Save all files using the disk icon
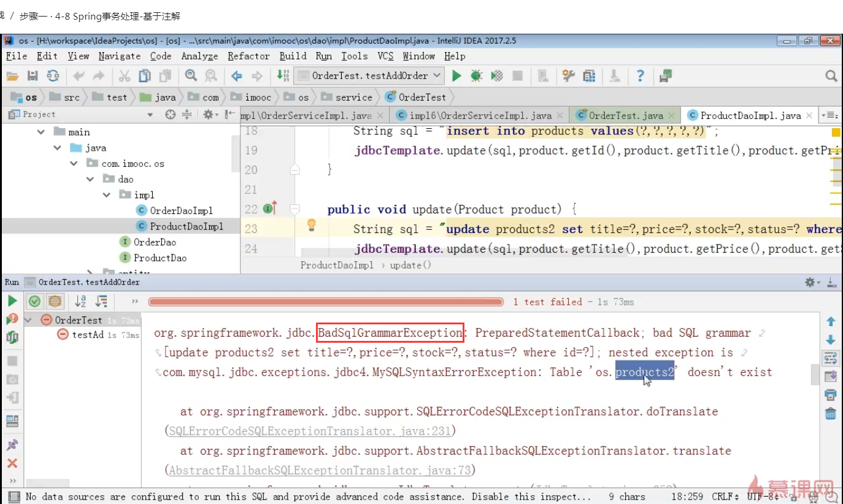Screen dimensions: 843x504 pyautogui.click(x=33, y=76)
